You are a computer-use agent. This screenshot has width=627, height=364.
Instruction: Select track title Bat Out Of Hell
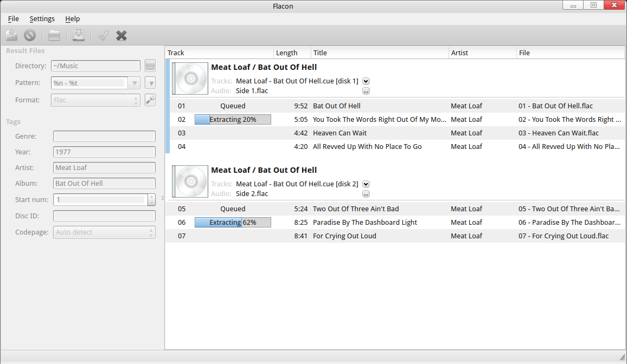click(337, 106)
